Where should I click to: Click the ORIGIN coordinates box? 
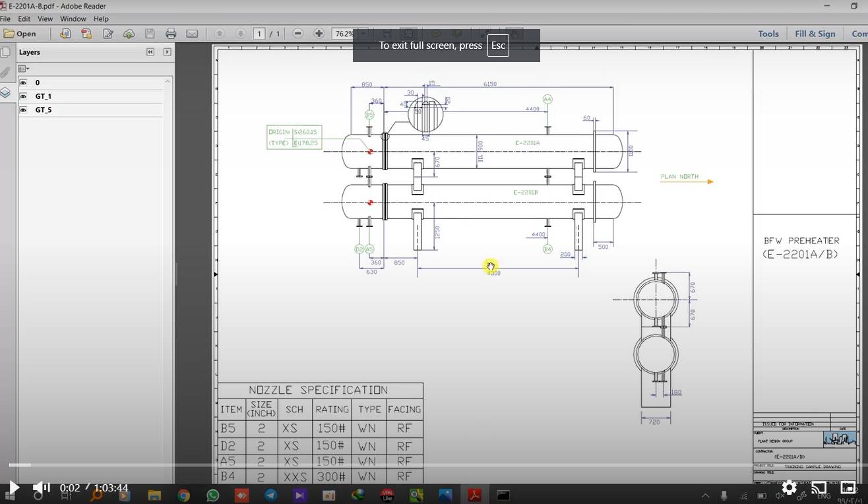click(x=294, y=137)
